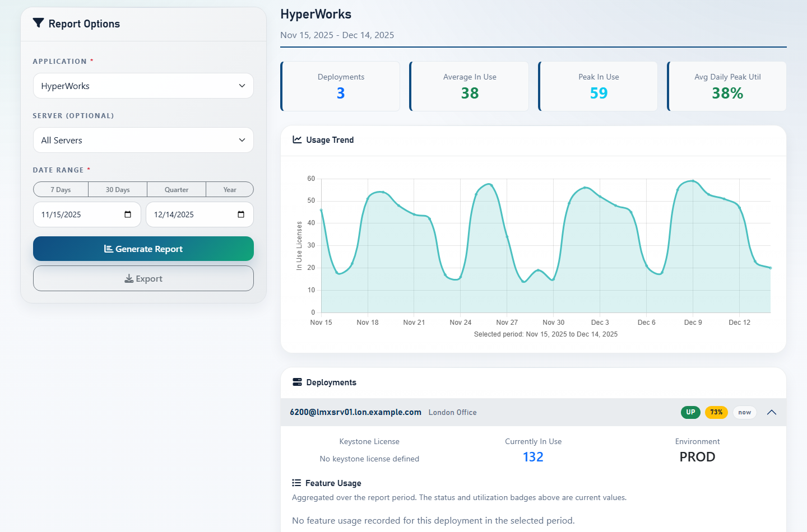Image resolution: width=807 pixels, height=532 pixels.
Task: Click the yellow 73% utilization badge
Action: [716, 412]
